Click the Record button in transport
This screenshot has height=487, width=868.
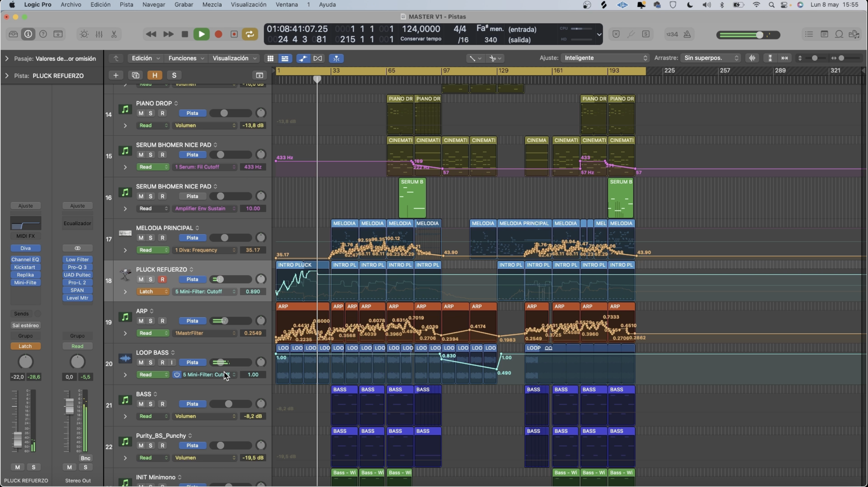[x=218, y=34]
